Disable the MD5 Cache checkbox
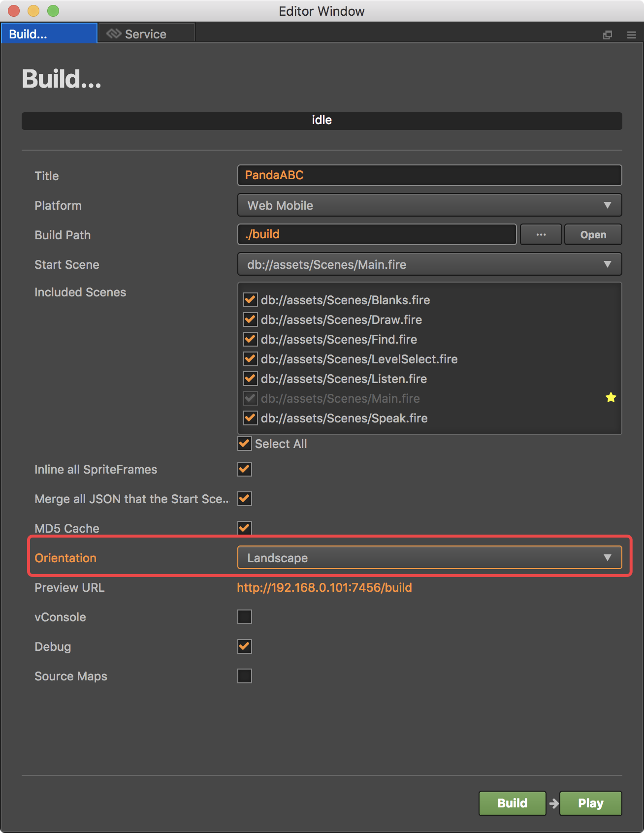 pyautogui.click(x=245, y=528)
